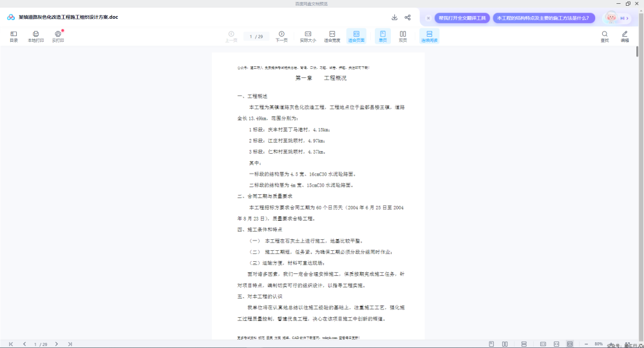Click the heading 二、合同工期与质量要求
644x348 pixels.
265,196
